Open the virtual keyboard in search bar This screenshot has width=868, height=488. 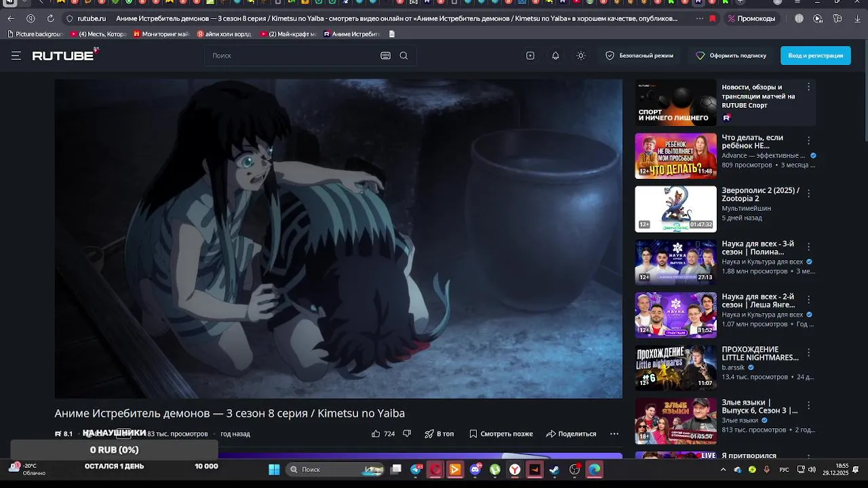386,56
